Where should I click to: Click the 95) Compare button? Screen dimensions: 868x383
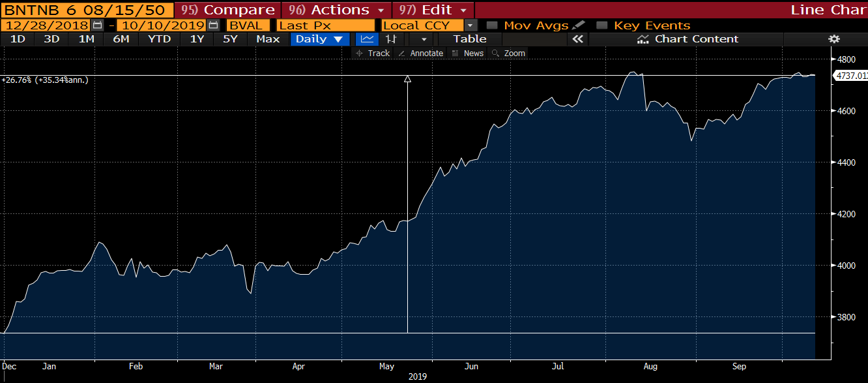coord(227,10)
